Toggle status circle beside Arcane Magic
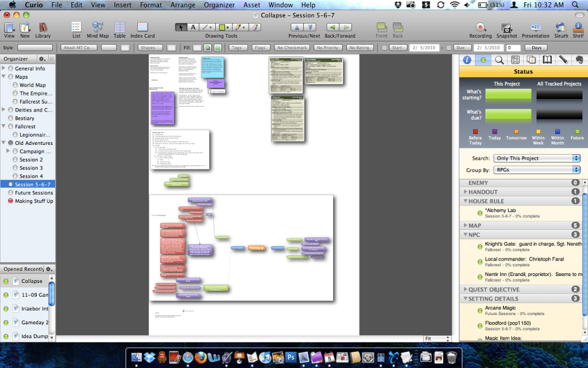The width and height of the screenshot is (588, 368). point(479,310)
